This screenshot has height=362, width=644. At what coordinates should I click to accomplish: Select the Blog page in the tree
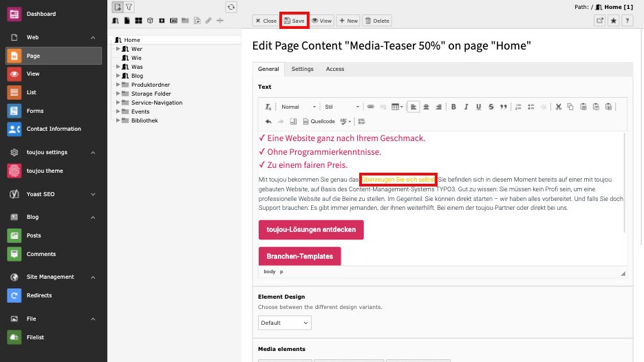pos(137,76)
